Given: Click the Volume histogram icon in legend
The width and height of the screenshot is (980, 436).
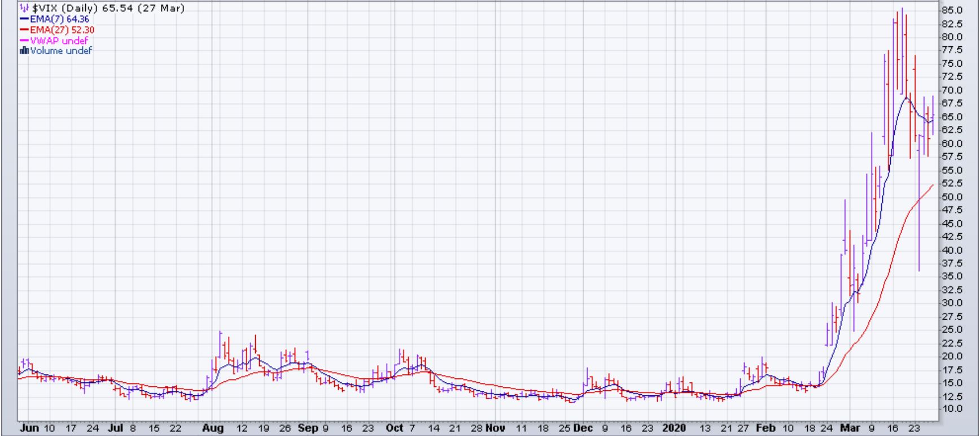Looking at the screenshot, I should (24, 51).
